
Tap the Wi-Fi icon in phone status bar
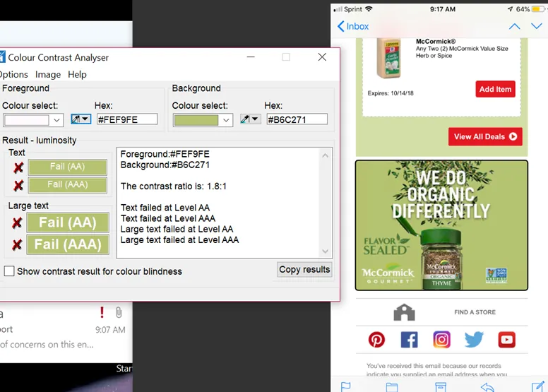point(369,9)
